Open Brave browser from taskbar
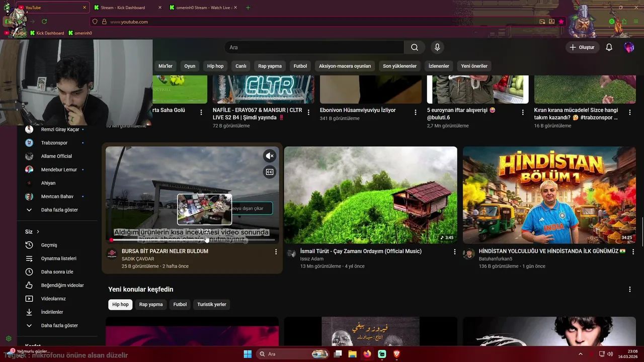644x362 pixels. pyautogui.click(x=397, y=354)
